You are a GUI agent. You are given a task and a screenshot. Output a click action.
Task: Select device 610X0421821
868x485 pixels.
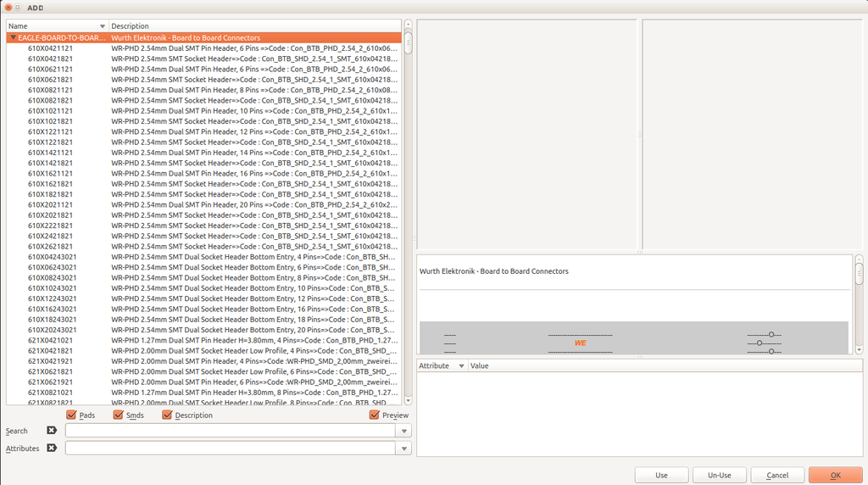[203, 59]
